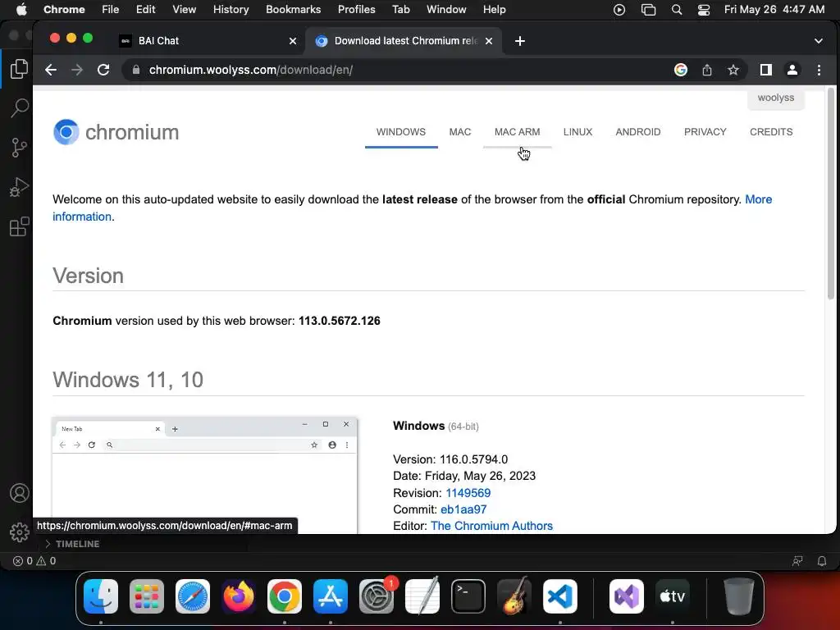Open Visual Studio Code from dock
The width and height of the screenshot is (840, 630).
[x=559, y=596]
